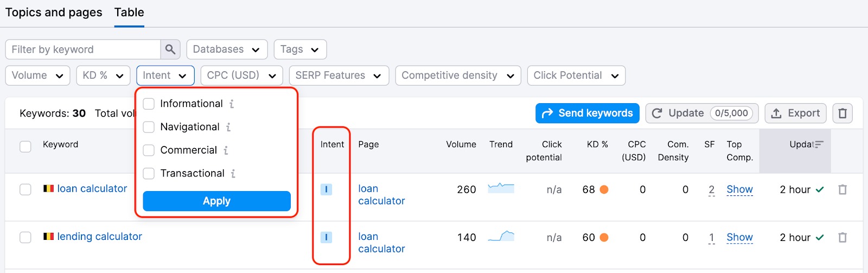Screen dimensions: 868x273
Task: Click the Update button
Action: 702,113
